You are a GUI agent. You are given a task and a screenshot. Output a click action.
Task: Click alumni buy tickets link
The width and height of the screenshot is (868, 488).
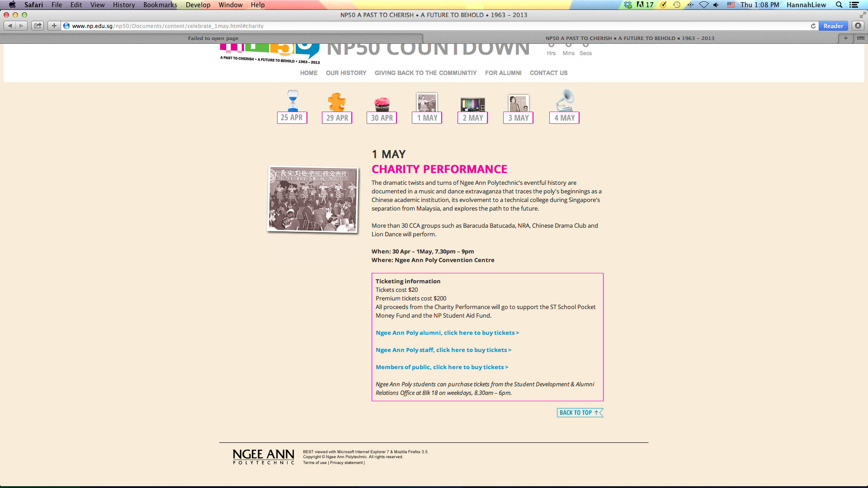point(447,333)
